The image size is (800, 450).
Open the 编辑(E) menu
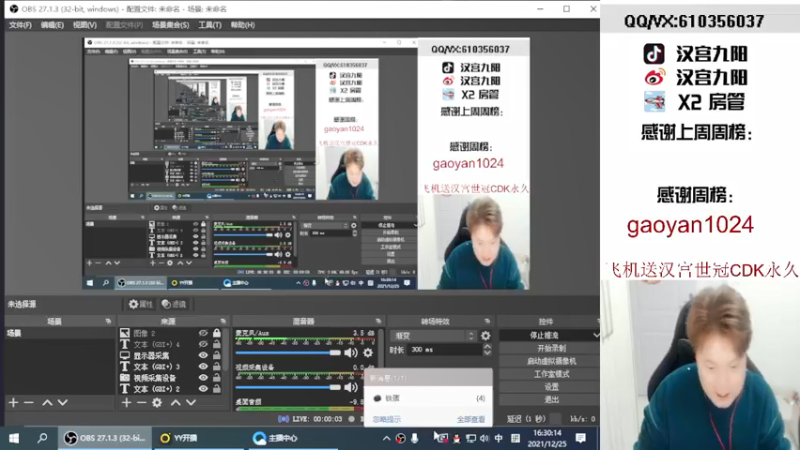52,25
